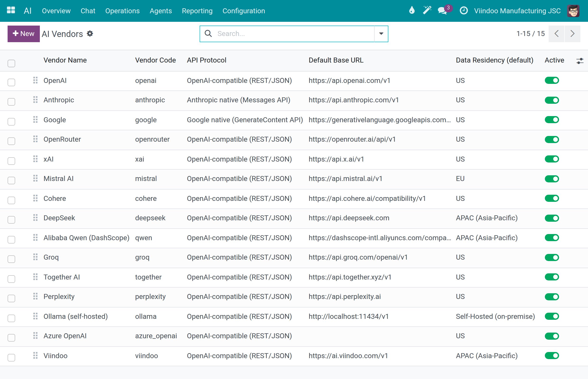Open optional columns adjust icon

pos(580,61)
